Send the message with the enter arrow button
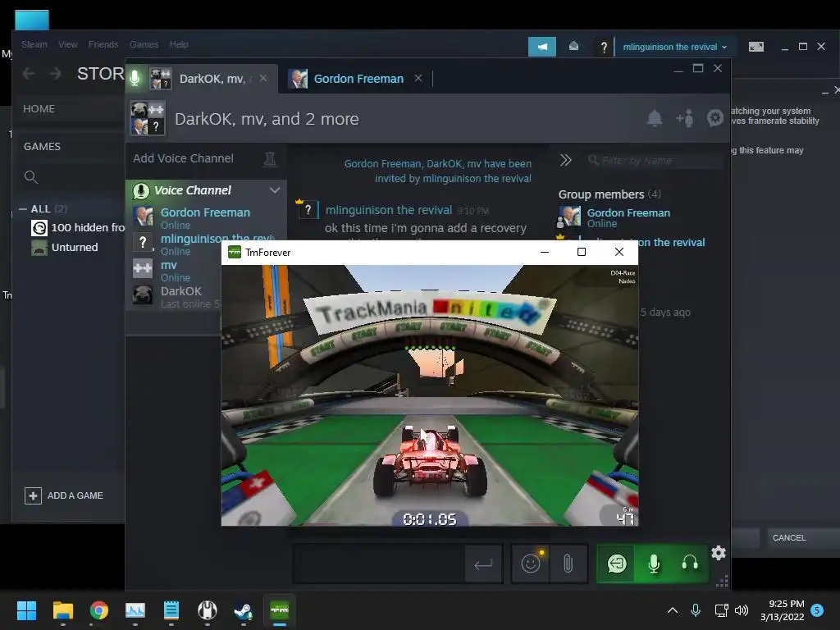 pos(483,564)
